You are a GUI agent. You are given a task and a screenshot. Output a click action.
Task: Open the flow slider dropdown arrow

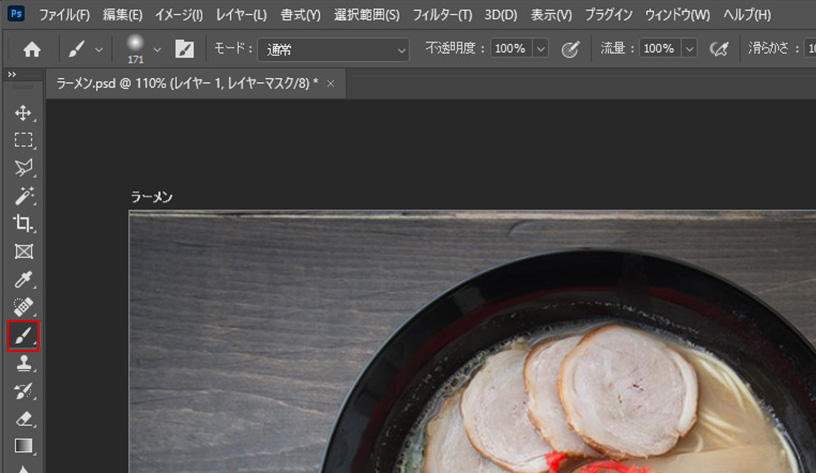click(x=690, y=49)
